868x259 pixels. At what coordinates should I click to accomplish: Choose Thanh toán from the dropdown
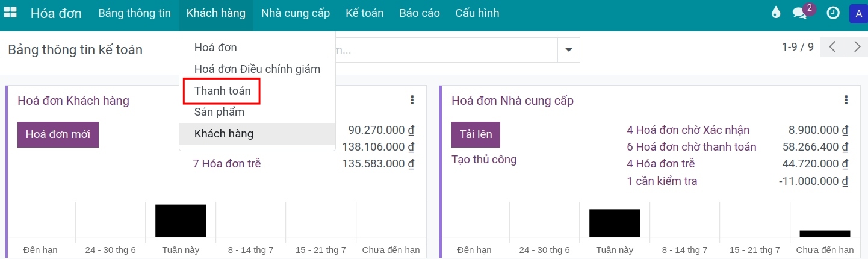click(257, 91)
